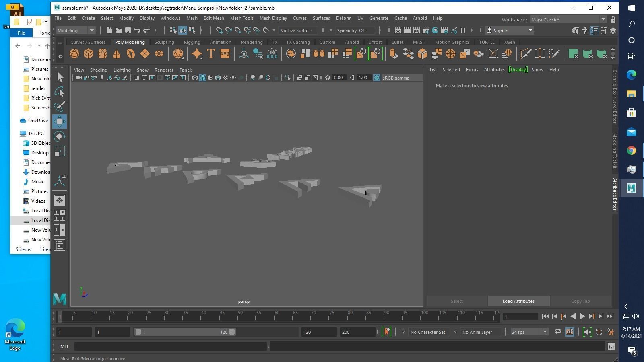Click the Save Scene disk icon
The width and height of the screenshot is (644, 362).
[128, 30]
